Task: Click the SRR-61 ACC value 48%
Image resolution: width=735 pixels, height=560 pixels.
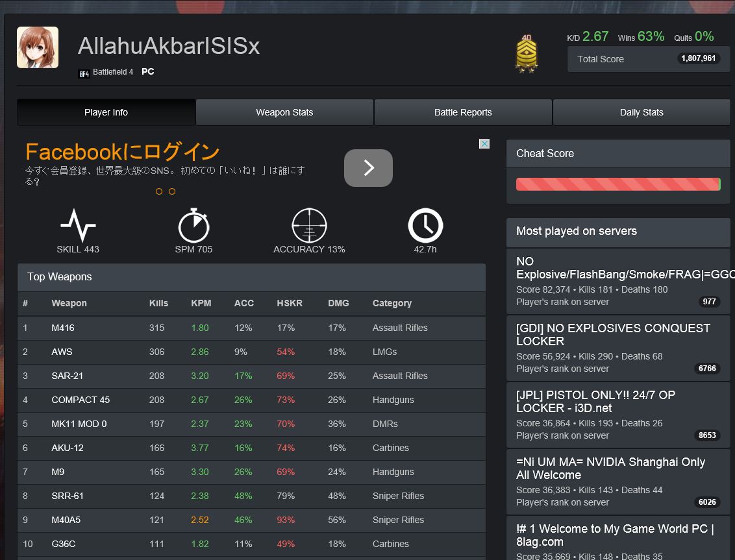Action: pyautogui.click(x=243, y=496)
